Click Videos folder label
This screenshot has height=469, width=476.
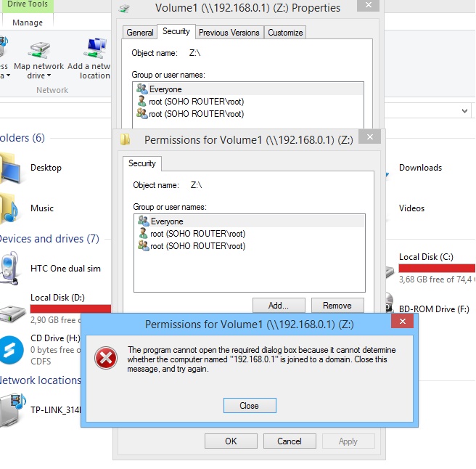(x=411, y=208)
